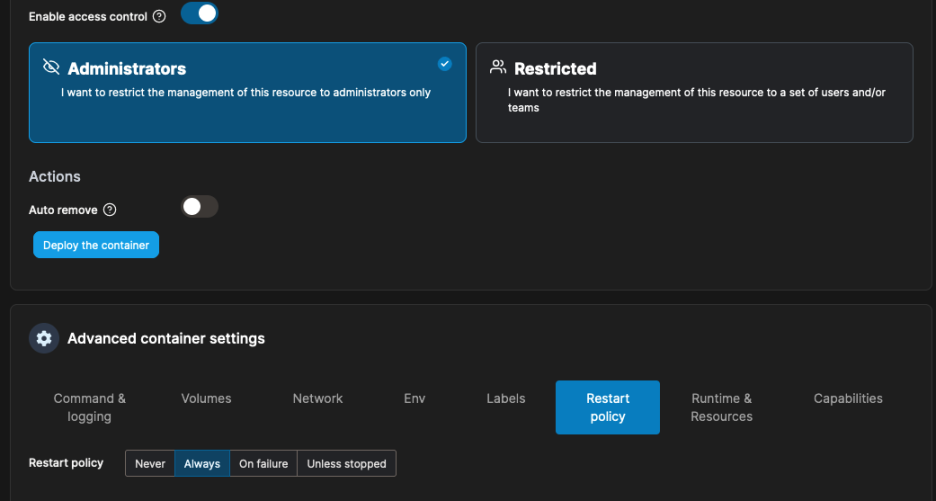This screenshot has width=936, height=501.
Task: Click the help icon next to Auto remove
Action: (110, 210)
